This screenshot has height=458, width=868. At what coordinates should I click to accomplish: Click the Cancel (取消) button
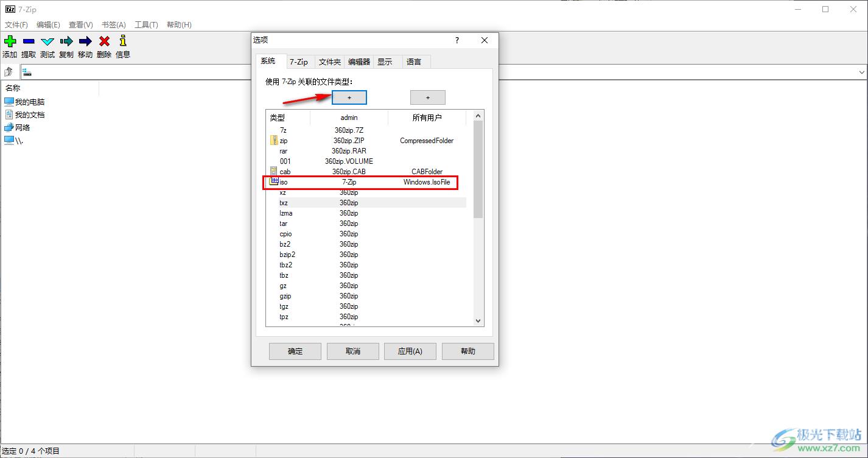(353, 351)
